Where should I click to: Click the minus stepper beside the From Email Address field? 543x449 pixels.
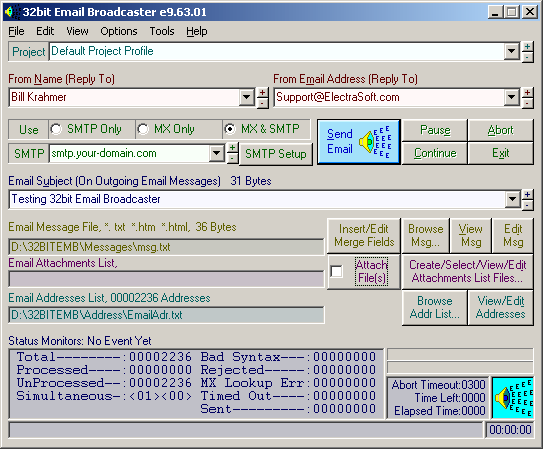[x=527, y=103]
